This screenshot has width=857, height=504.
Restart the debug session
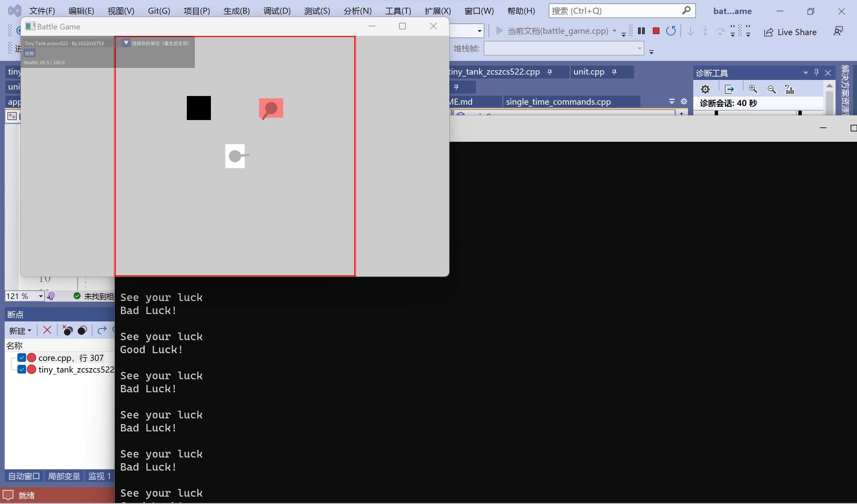tap(671, 30)
